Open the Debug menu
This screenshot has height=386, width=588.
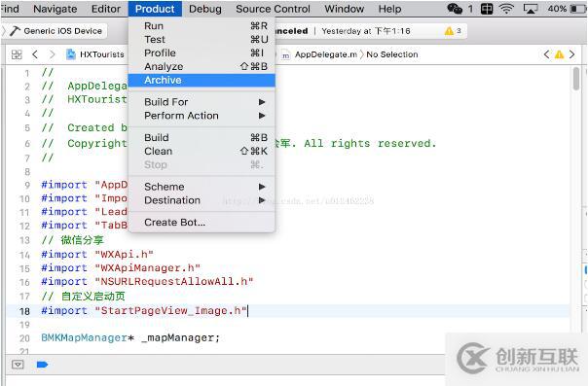click(205, 9)
